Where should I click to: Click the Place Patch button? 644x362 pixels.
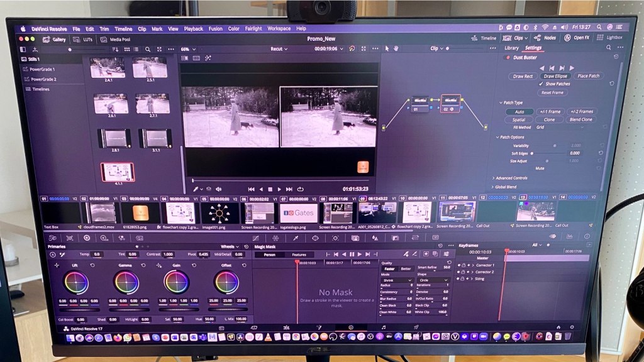(x=588, y=75)
